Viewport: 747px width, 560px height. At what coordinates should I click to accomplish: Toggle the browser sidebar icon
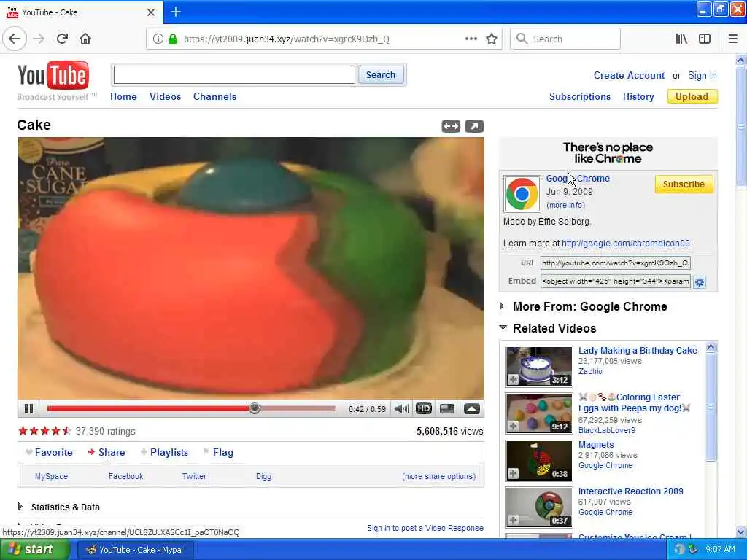705,39
